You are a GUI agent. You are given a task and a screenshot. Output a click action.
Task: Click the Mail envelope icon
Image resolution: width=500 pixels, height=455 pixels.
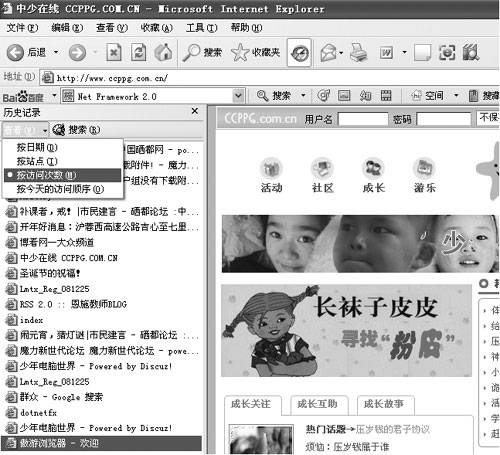coord(328,53)
